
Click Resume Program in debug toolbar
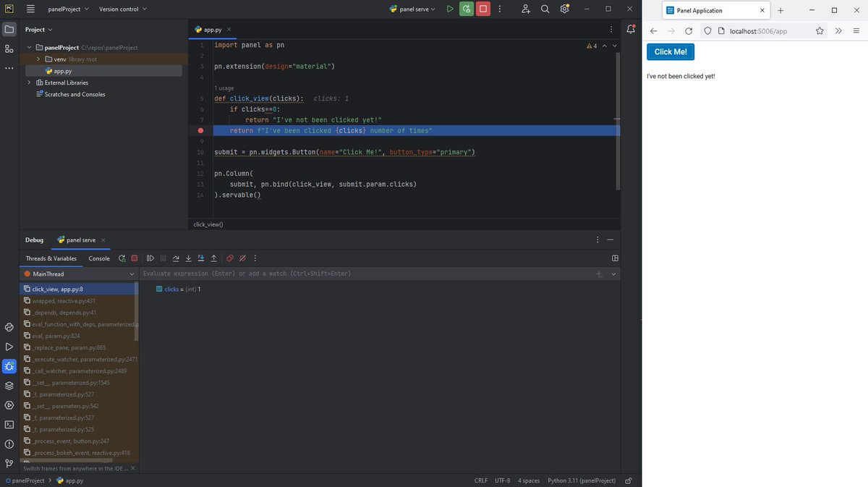click(x=150, y=258)
